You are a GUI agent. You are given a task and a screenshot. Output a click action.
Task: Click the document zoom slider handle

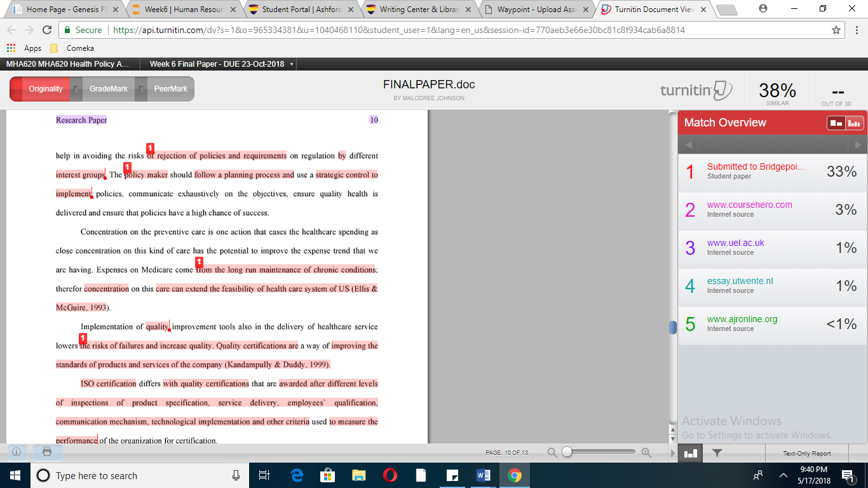tap(567, 452)
